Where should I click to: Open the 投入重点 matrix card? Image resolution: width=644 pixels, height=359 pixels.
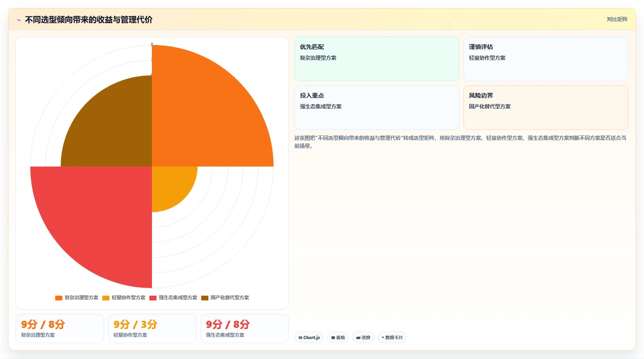point(376,108)
